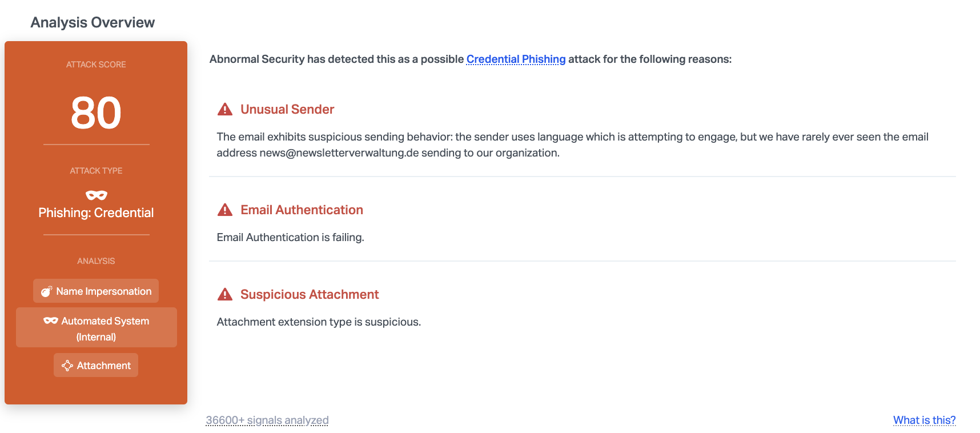Viewport: 980px width, 433px height.
Task: Click the mask icon in Automated System tag
Action: point(51,321)
